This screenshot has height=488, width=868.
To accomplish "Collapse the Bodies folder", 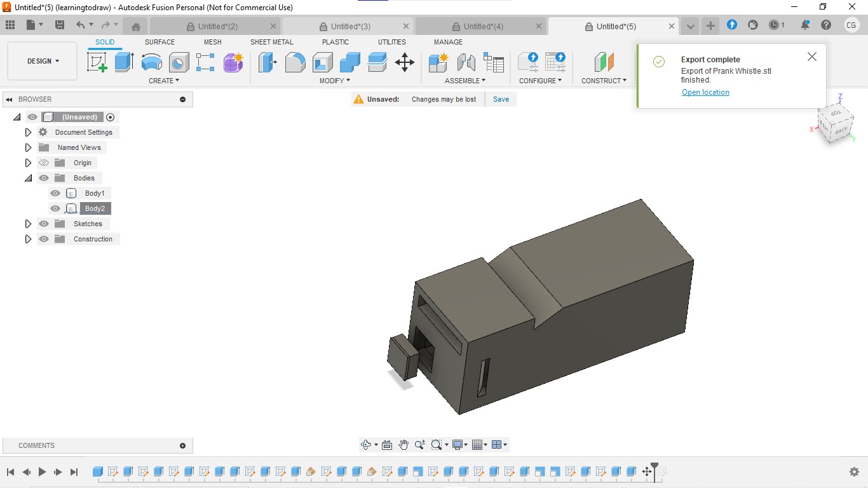I will (28, 178).
